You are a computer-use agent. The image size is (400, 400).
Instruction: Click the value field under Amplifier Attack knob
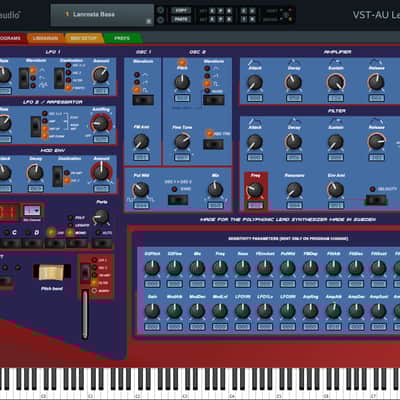tap(255, 98)
